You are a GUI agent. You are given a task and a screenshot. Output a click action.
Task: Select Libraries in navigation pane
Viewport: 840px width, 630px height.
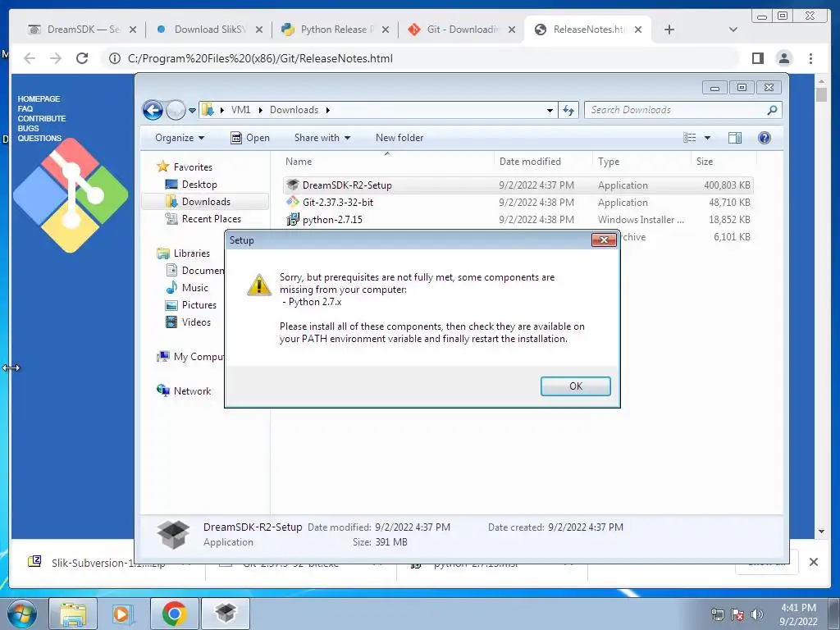(x=183, y=253)
